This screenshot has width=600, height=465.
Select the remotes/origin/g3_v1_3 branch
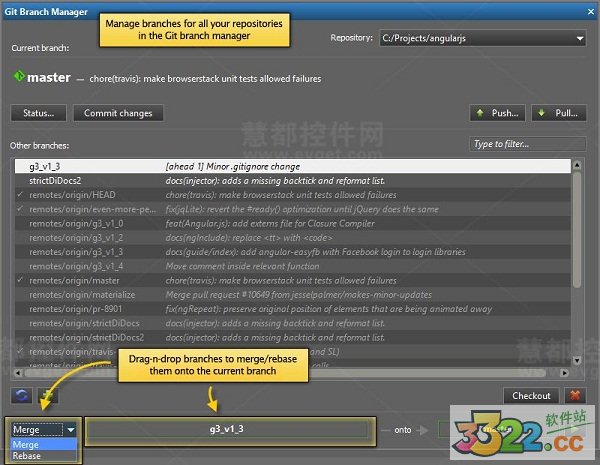(x=293, y=252)
